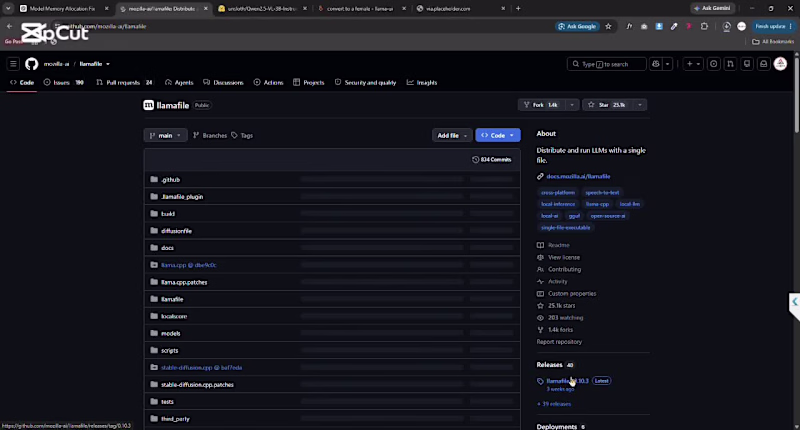Open the diffusionfile folder
The image size is (800, 430).
177,231
